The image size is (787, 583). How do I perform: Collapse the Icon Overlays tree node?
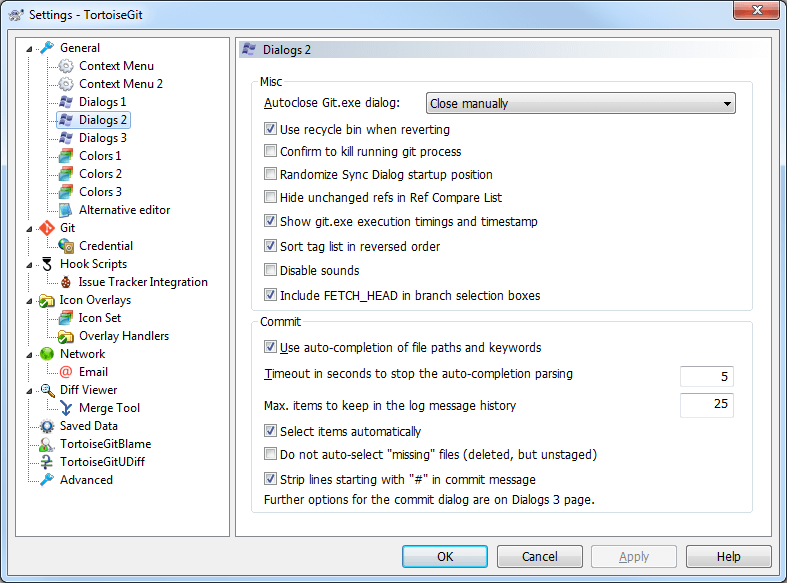point(30,301)
